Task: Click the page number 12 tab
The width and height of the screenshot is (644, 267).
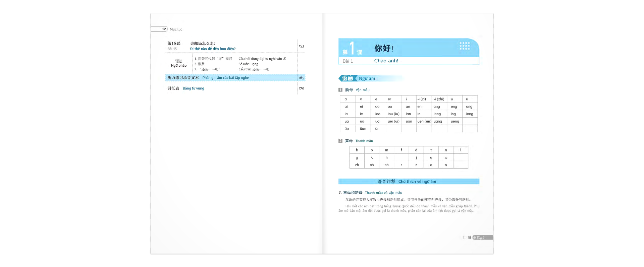Action: (164, 29)
